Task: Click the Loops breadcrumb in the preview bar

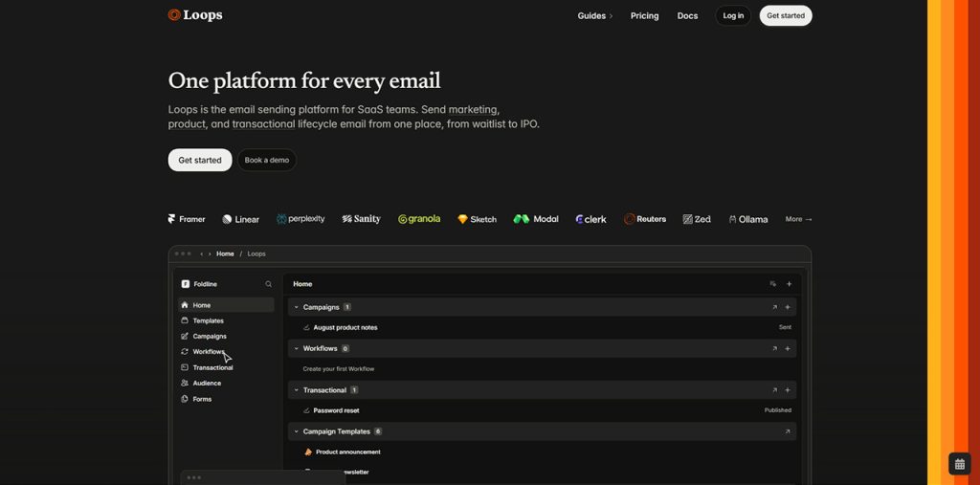Action: coord(256,254)
